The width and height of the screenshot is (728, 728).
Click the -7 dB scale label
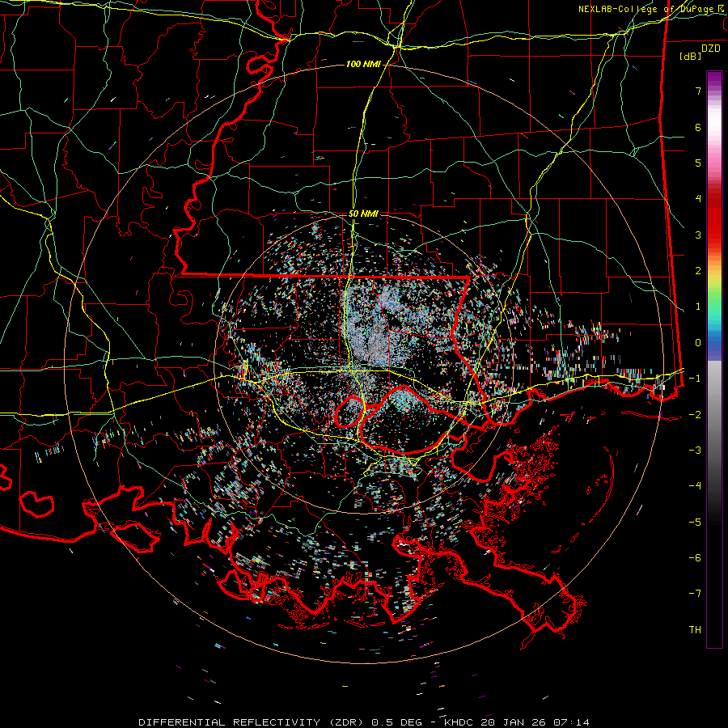(695, 594)
